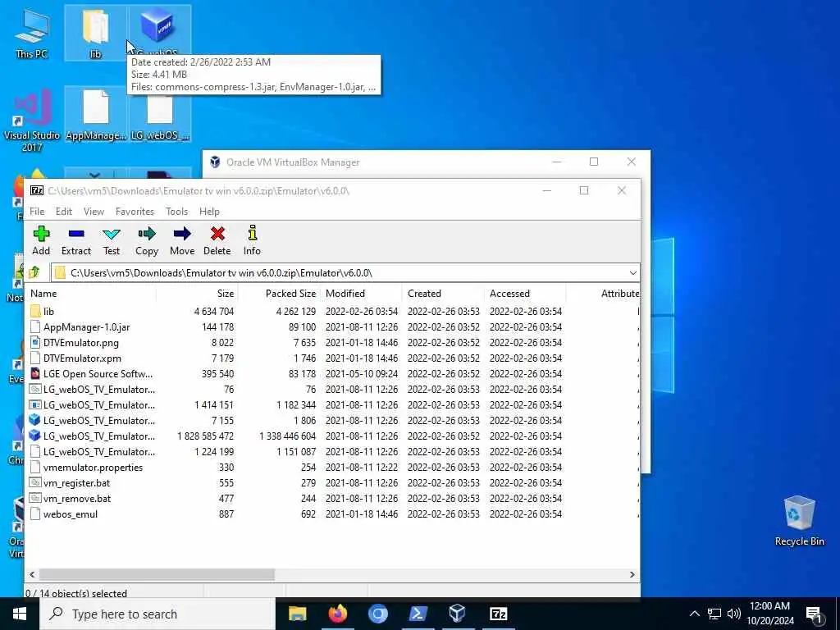840x630 pixels.
Task: Select AppManager-1.0.jar file row
Action: [332, 326]
